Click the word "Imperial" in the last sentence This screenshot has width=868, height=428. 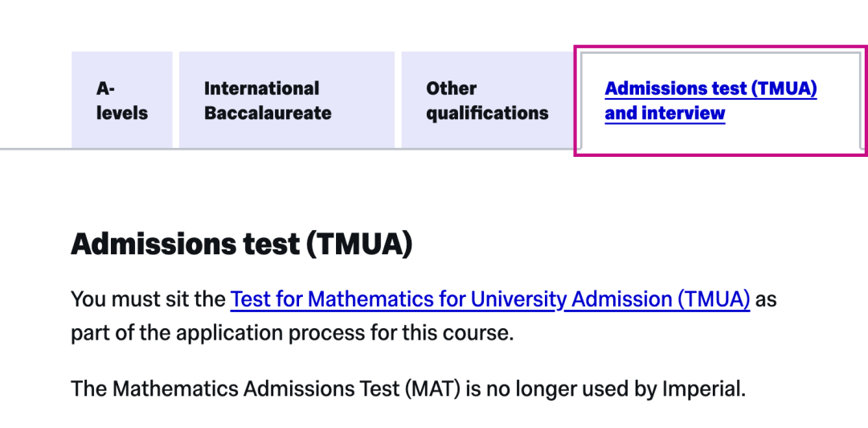click(x=703, y=389)
